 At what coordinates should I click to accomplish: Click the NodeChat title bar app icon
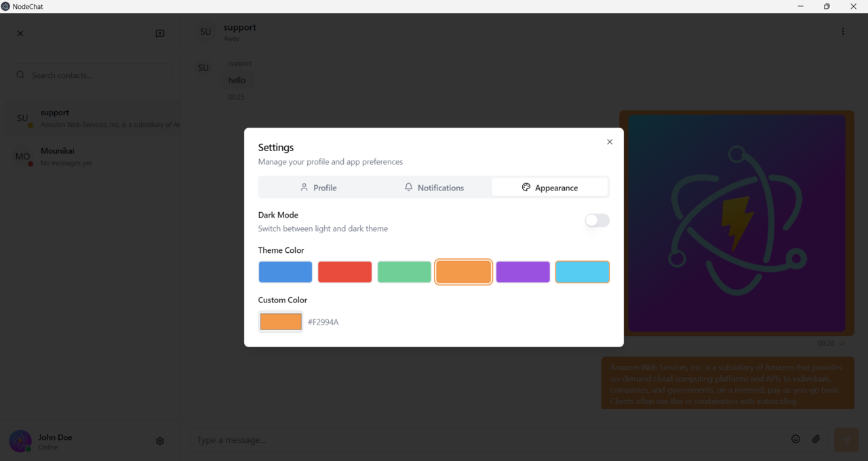coord(5,6)
